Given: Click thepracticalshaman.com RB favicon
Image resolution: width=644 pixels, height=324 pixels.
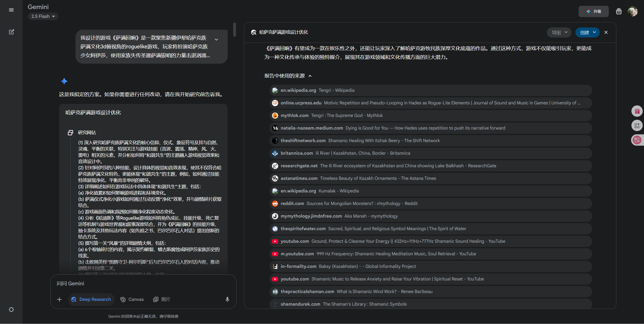Looking at the screenshot, I should point(275,292).
